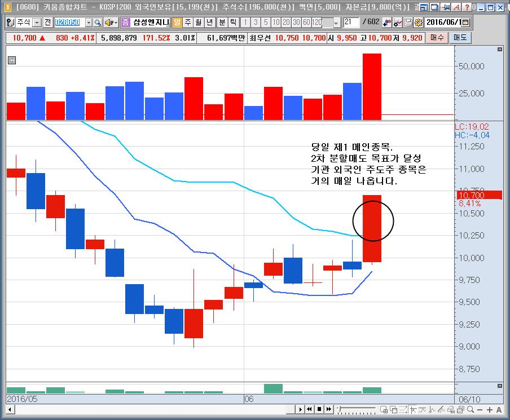Click the zigzag line tool icon
This screenshot has width=510, height=420.
[x=432, y=410]
